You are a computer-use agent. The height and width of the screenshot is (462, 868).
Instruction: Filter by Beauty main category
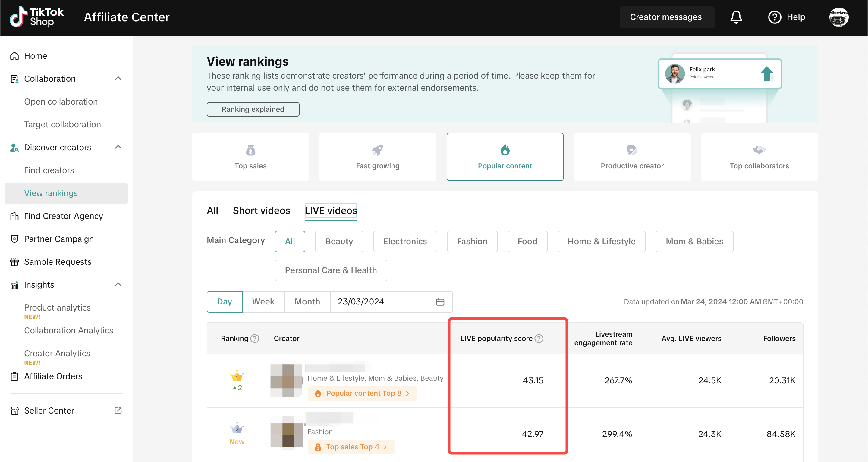coord(339,242)
